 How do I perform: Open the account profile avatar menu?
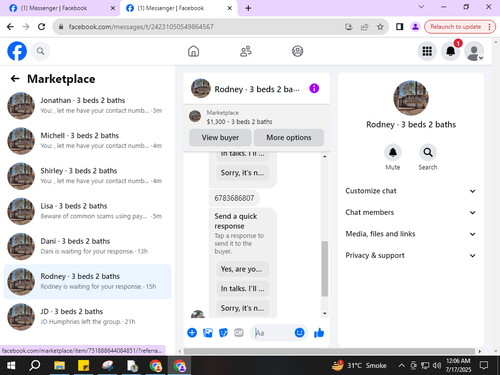click(x=474, y=51)
